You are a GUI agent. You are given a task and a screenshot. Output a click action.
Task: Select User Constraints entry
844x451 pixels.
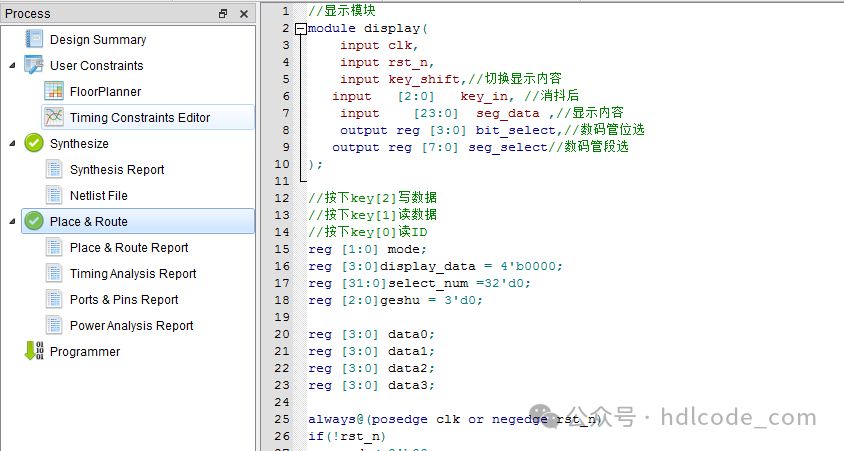pos(96,66)
